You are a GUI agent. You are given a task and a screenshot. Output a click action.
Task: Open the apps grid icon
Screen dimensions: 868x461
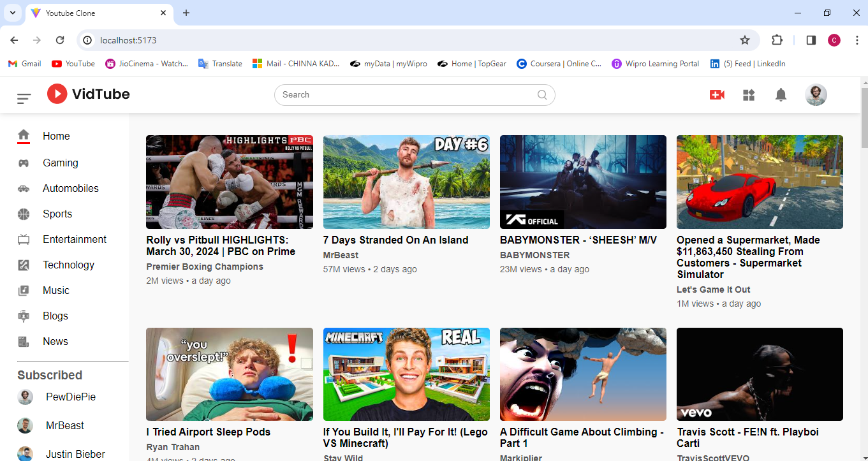(x=749, y=94)
